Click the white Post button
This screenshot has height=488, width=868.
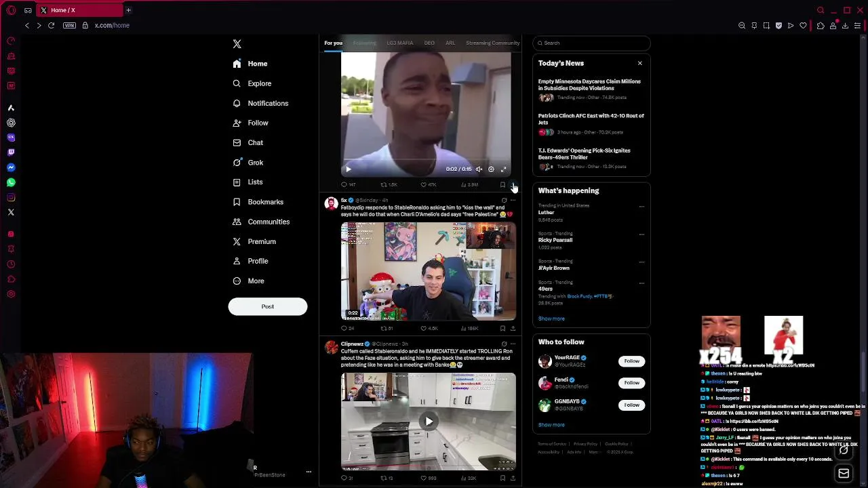pyautogui.click(x=268, y=306)
